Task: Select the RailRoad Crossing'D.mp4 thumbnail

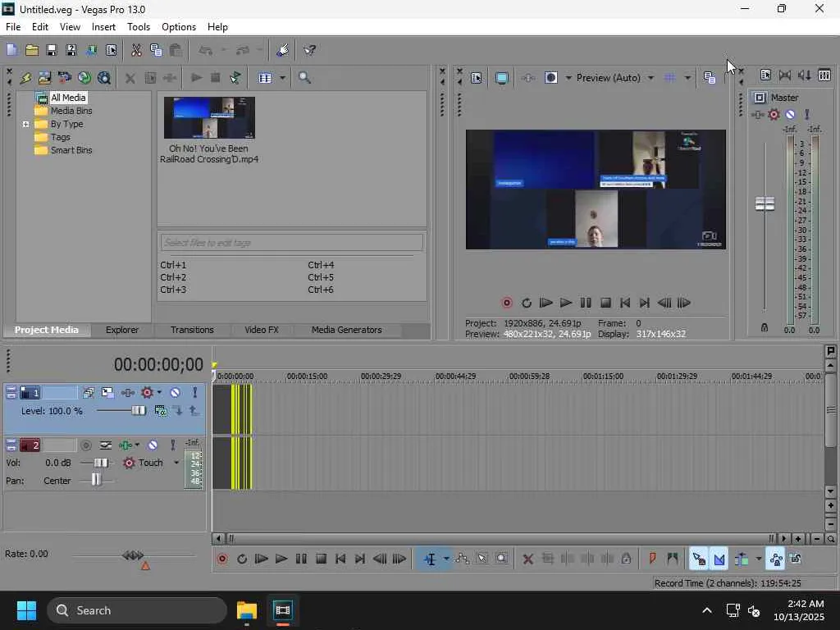Action: 209,118
